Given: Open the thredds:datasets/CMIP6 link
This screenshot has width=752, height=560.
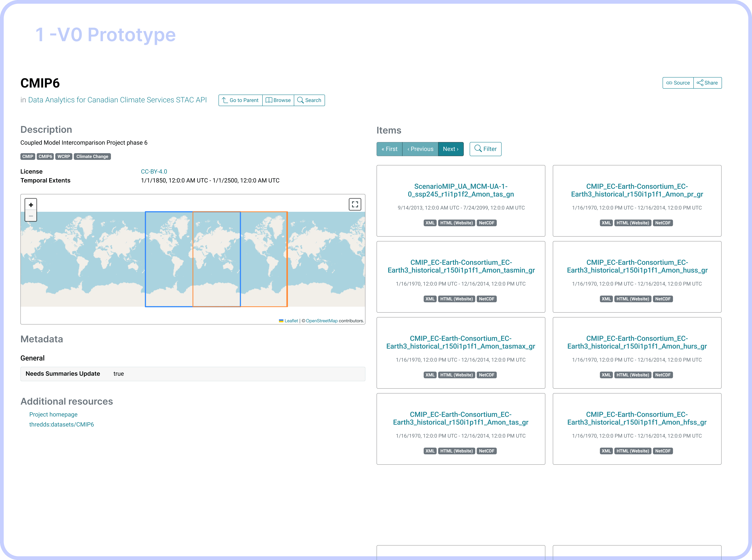Looking at the screenshot, I should [61, 424].
